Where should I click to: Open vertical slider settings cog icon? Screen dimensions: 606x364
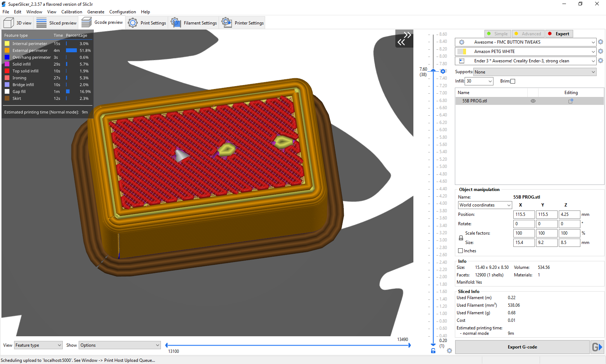pos(449,351)
